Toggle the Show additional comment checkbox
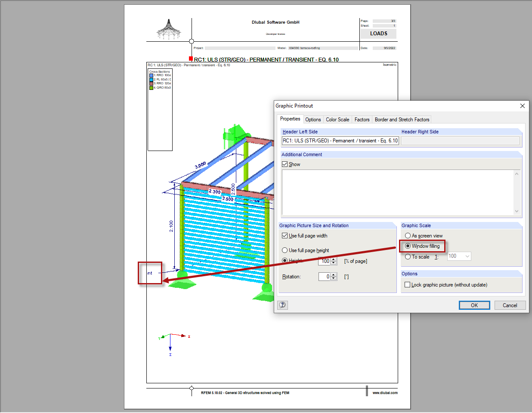The height and width of the screenshot is (413, 532). click(285, 164)
